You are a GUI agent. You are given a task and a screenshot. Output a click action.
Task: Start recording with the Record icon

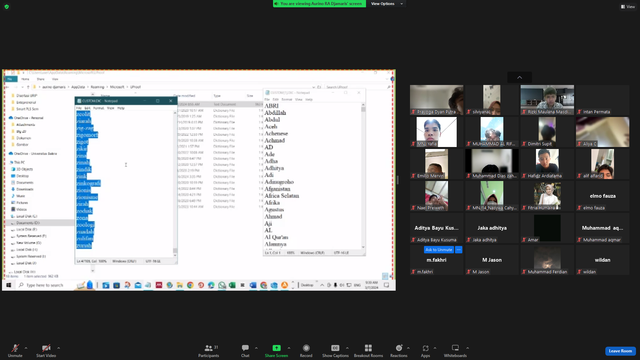pyautogui.click(x=306, y=348)
